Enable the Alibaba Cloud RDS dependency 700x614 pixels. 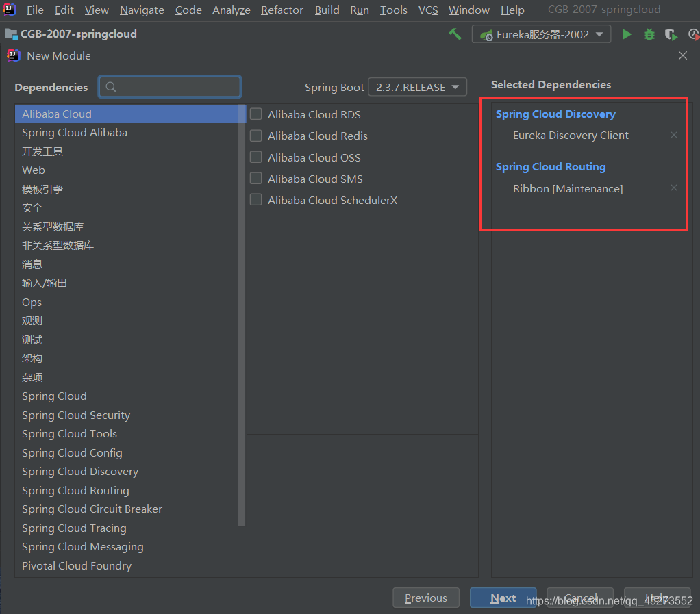[255, 114]
